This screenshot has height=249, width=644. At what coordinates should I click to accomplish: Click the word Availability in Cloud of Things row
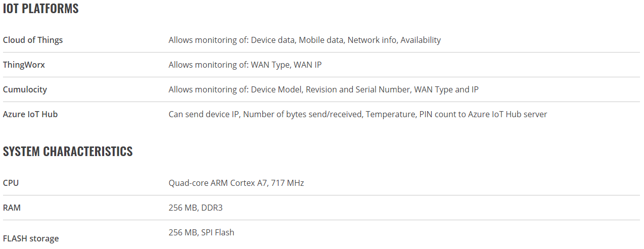(x=421, y=40)
